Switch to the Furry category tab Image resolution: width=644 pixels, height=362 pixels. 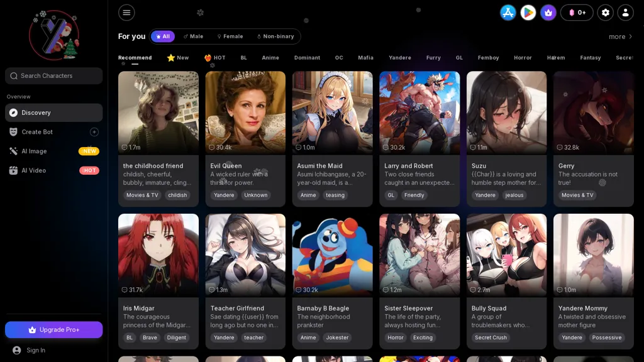pos(433,58)
